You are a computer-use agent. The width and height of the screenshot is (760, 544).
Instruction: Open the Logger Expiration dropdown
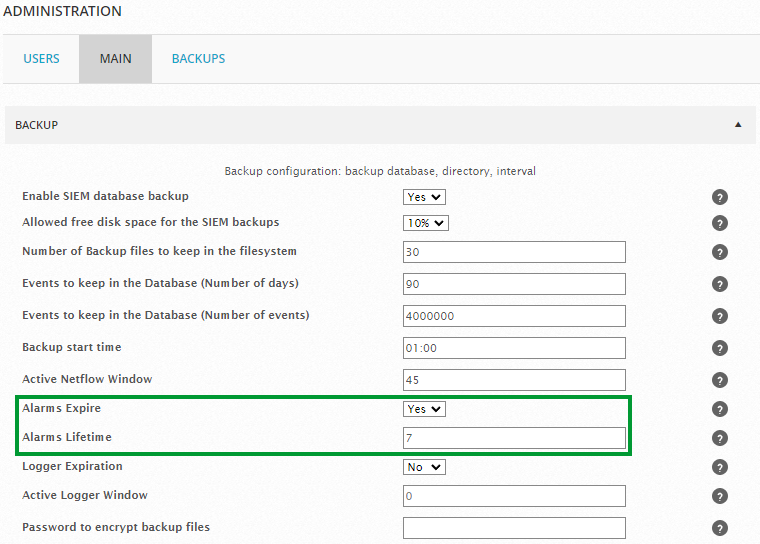(424, 467)
